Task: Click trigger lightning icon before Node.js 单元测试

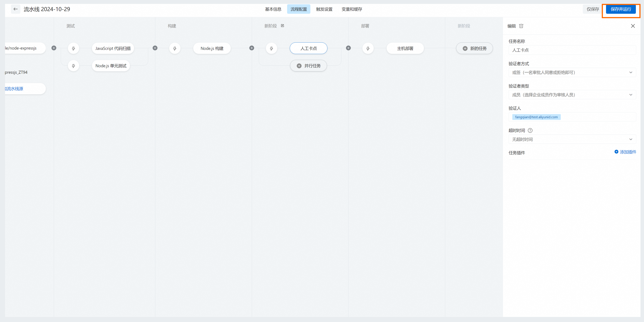Action: [x=73, y=66]
